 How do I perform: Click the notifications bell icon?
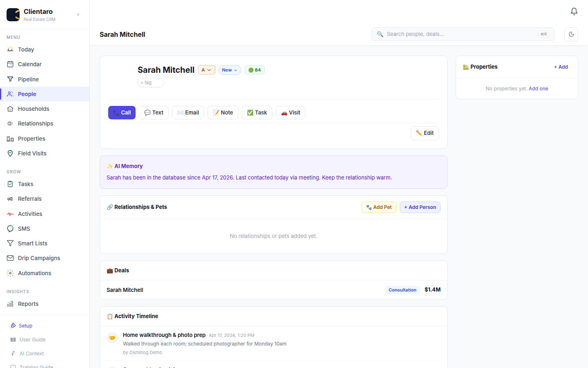pos(574,11)
